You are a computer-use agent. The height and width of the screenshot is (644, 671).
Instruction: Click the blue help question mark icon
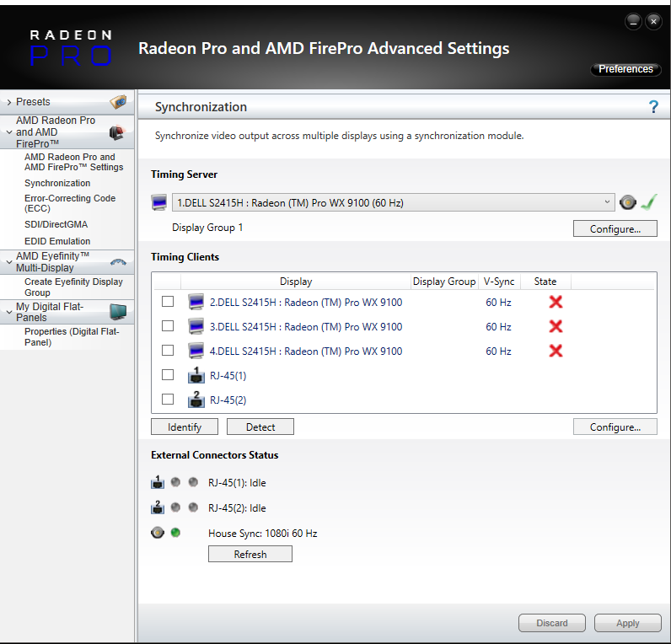coord(652,107)
